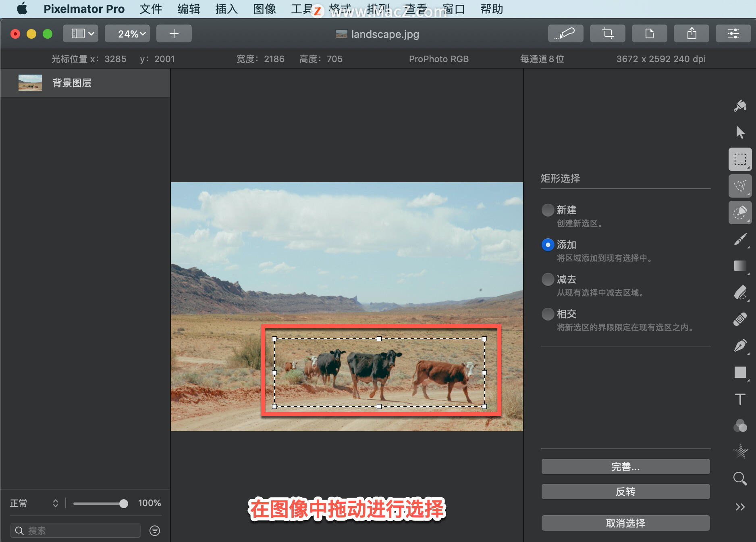Open the Apple menu
756x542 pixels.
(x=22, y=8)
